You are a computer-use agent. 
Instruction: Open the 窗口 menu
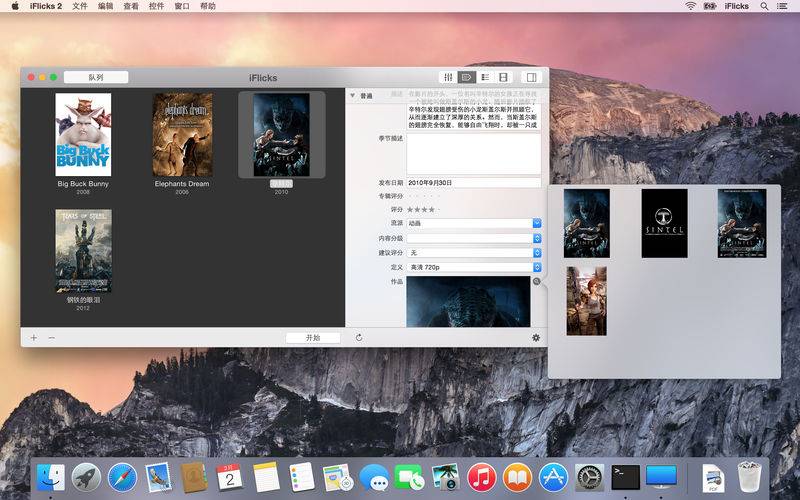tap(182, 6)
